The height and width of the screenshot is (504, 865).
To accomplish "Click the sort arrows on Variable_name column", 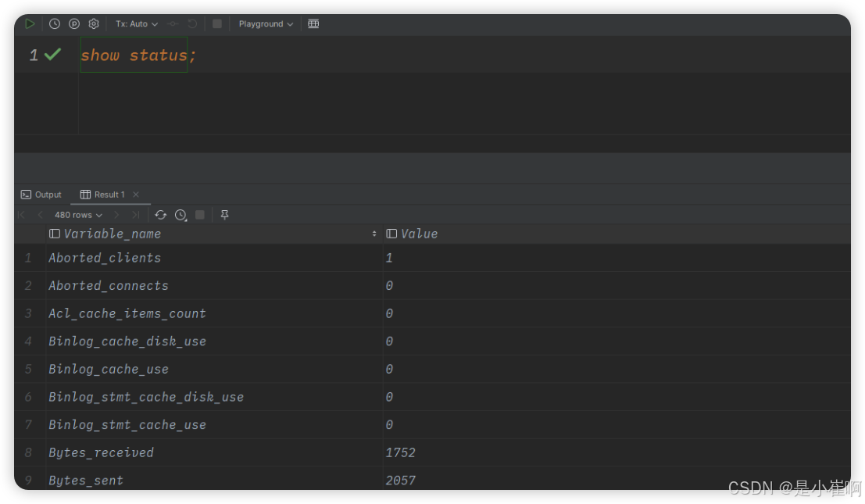I will pos(374,234).
